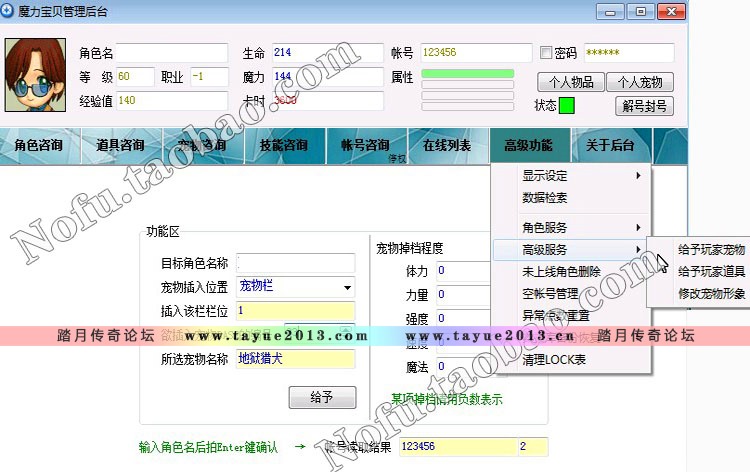
Task: Click the 卡时 field
Action: (x=328, y=100)
